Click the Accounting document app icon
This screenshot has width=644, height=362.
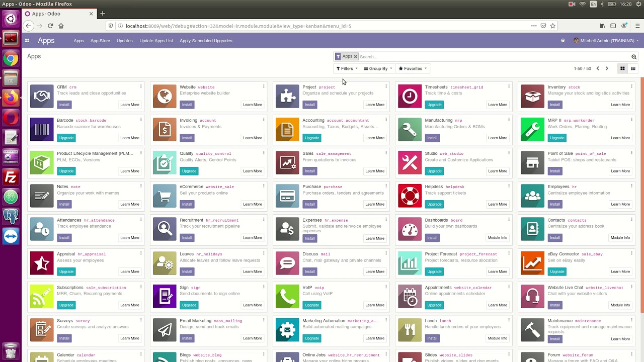[x=287, y=129]
